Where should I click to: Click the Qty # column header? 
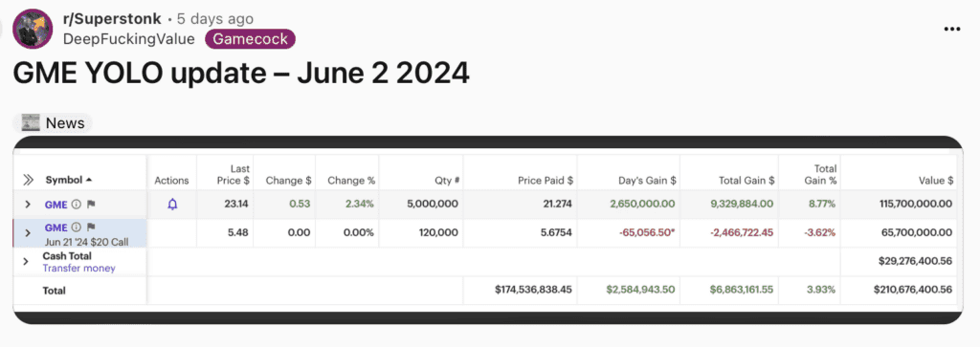(x=448, y=180)
